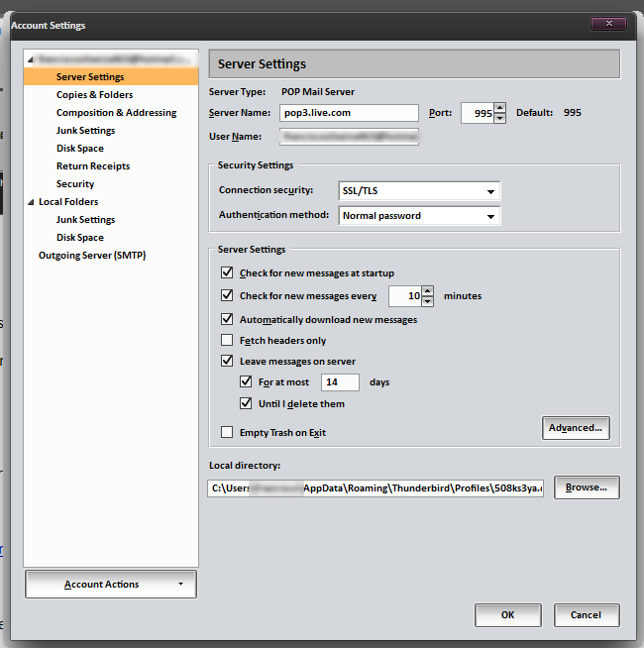Open the Advanced... dialog
The image size is (644, 648).
(576, 428)
